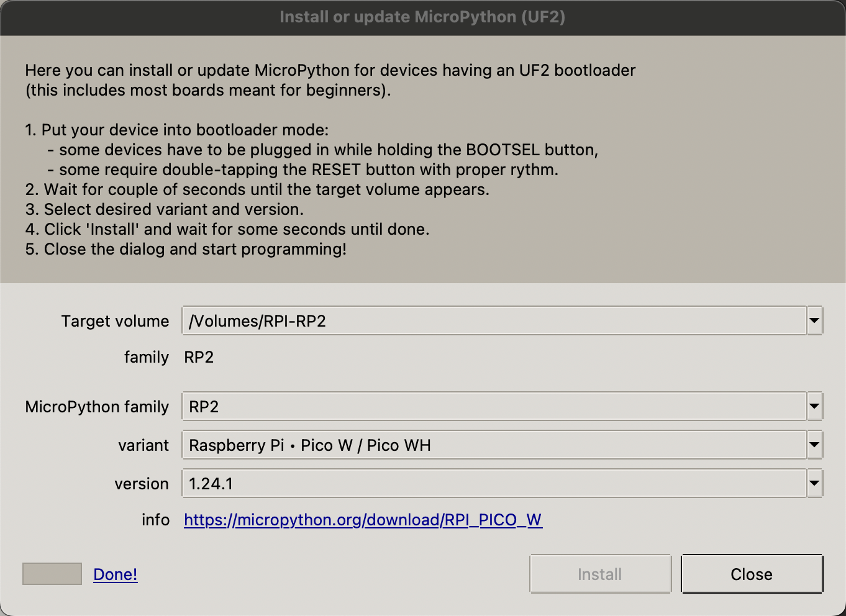Click the 'Close the dialog and start programming!' step
This screenshot has width=846, height=616.
(x=186, y=249)
